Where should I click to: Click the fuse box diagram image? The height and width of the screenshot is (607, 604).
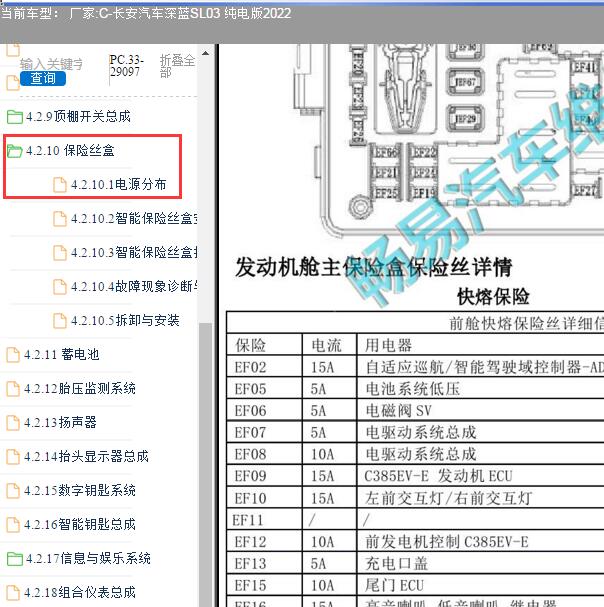[x=448, y=140]
